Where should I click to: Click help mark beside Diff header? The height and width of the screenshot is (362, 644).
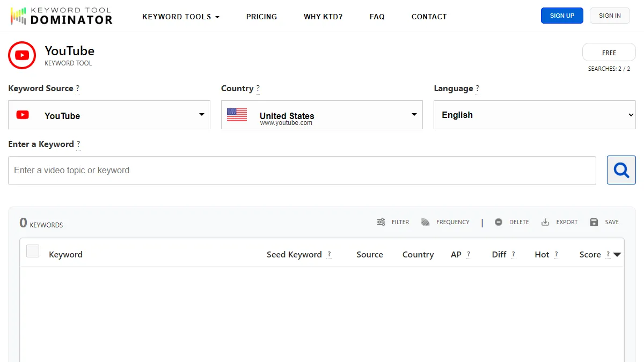tap(514, 255)
